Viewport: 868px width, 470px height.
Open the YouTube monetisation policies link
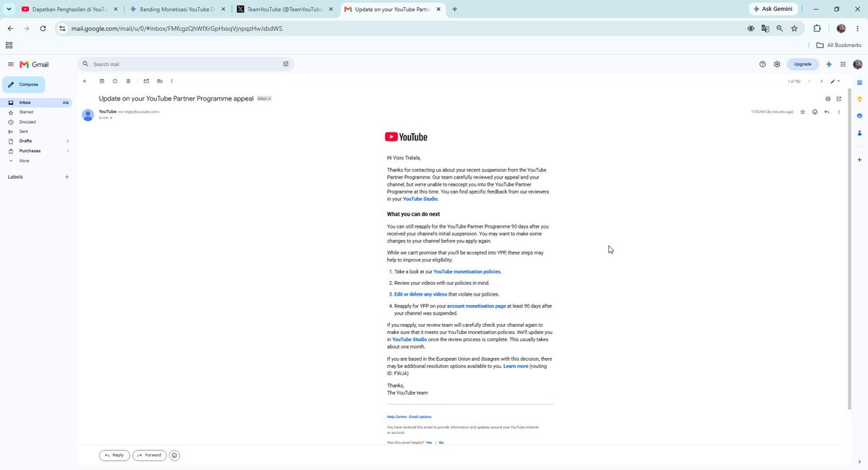point(467,272)
